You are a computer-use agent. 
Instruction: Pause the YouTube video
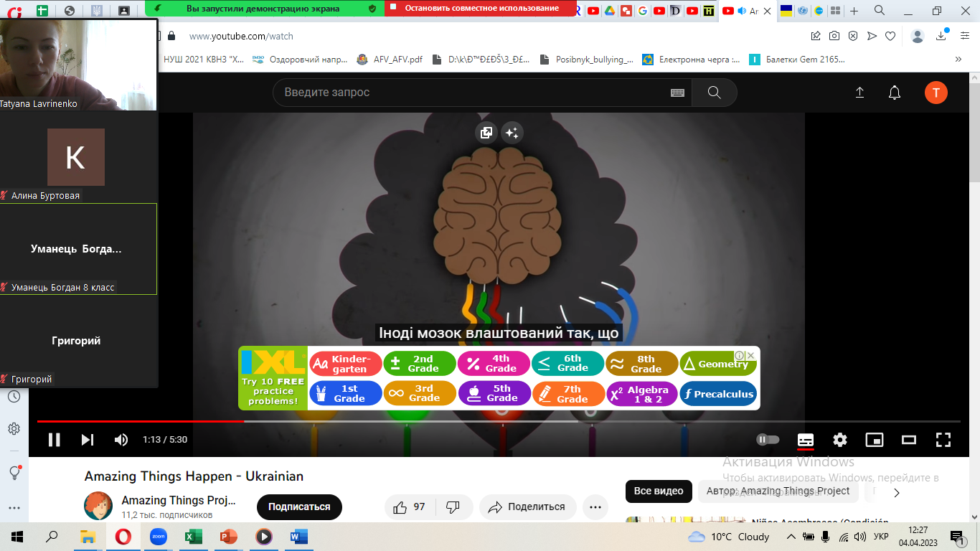[54, 440]
